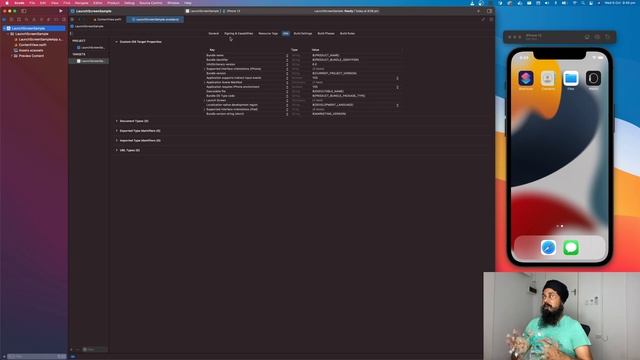Open the Source Control menu
This screenshot has width=640, height=360.
[151, 3]
